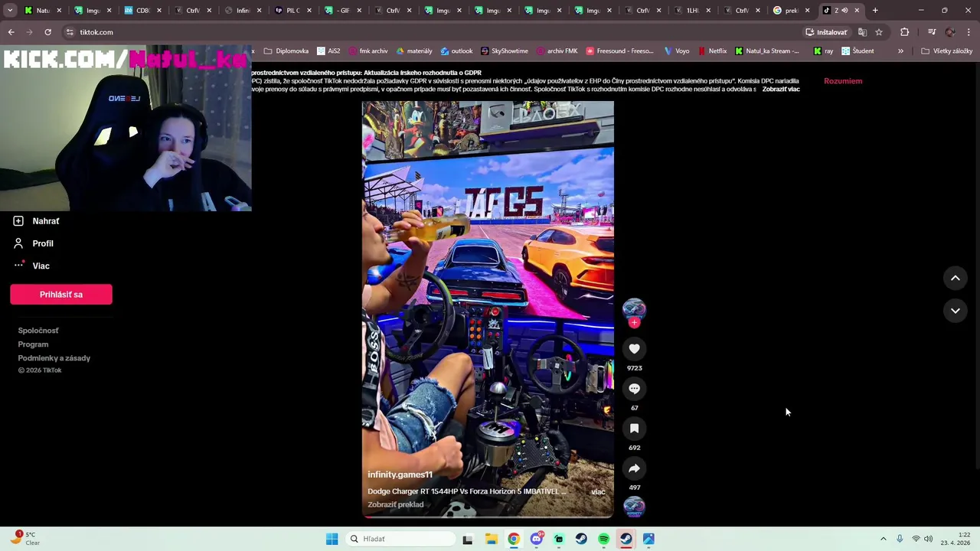Image resolution: width=980 pixels, height=551 pixels.
Task: Open the materiály bookmark
Action: click(414, 51)
